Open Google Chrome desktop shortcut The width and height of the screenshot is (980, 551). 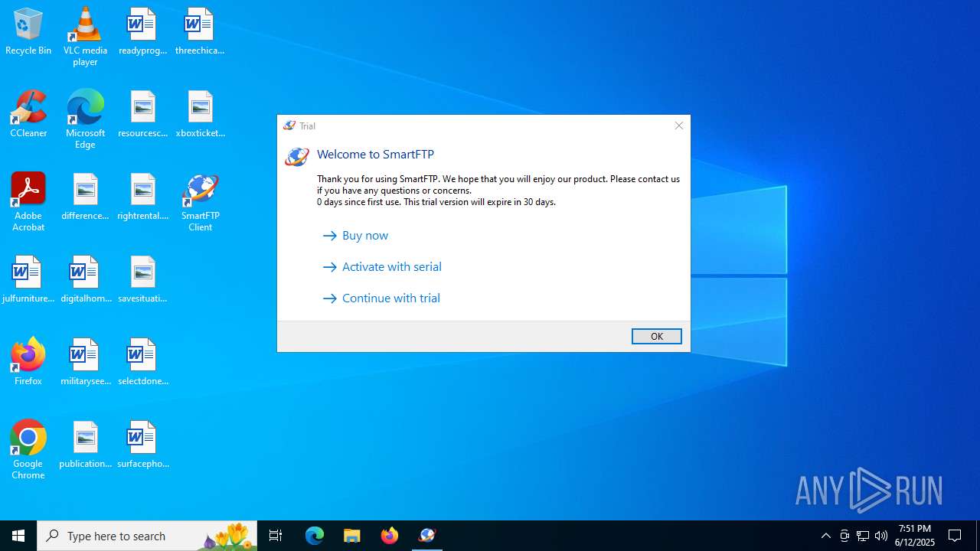point(28,450)
